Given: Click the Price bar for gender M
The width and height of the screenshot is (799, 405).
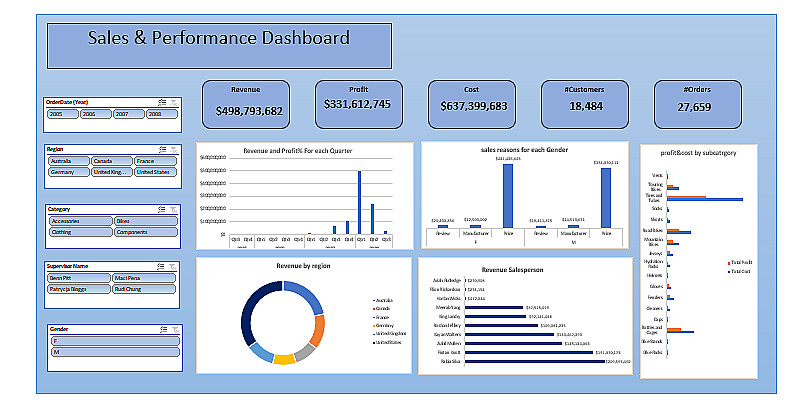Looking at the screenshot, I should point(606,198).
